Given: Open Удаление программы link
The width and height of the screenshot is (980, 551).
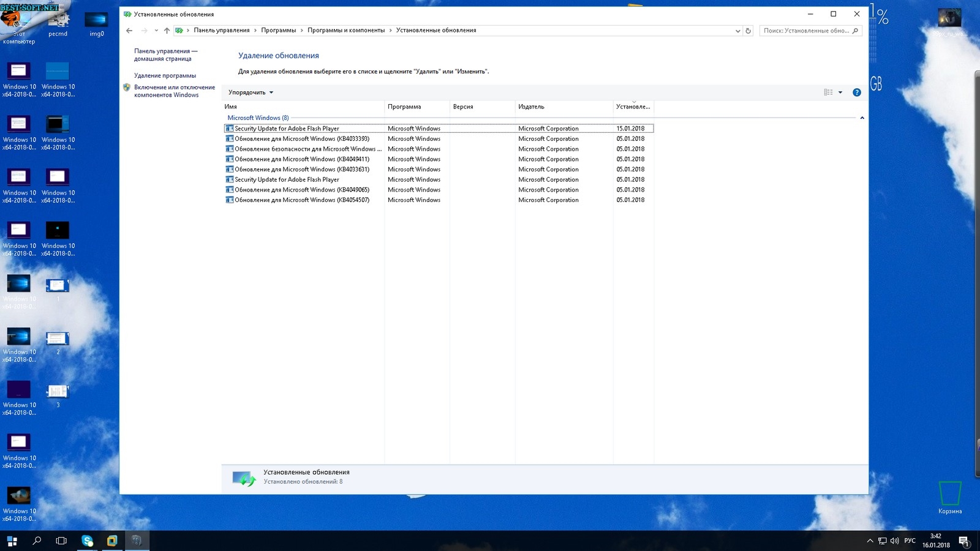Looking at the screenshot, I should (165, 76).
